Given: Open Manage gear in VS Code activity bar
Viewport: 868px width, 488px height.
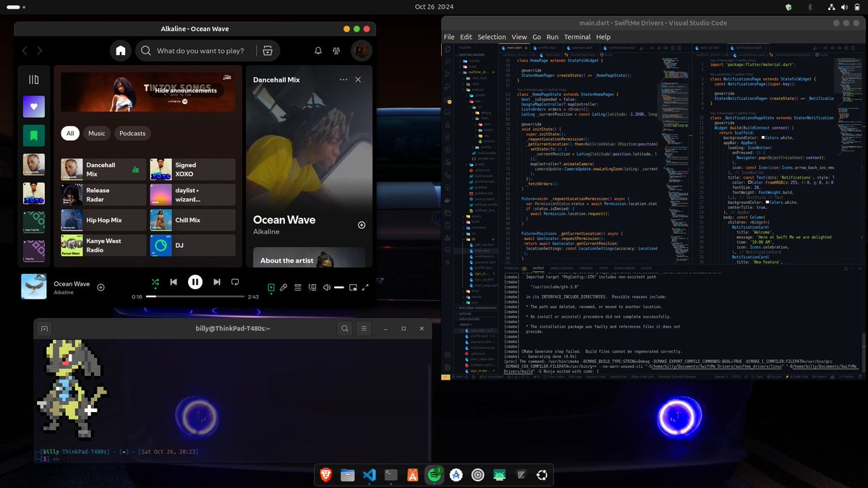Looking at the screenshot, I should [x=448, y=367].
